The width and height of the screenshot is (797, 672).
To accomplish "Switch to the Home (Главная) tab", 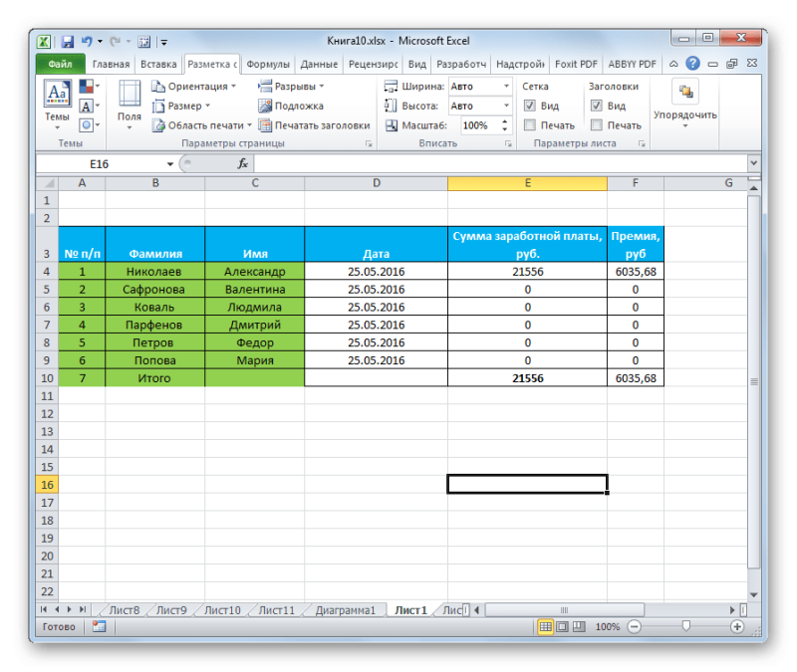I will 111,64.
